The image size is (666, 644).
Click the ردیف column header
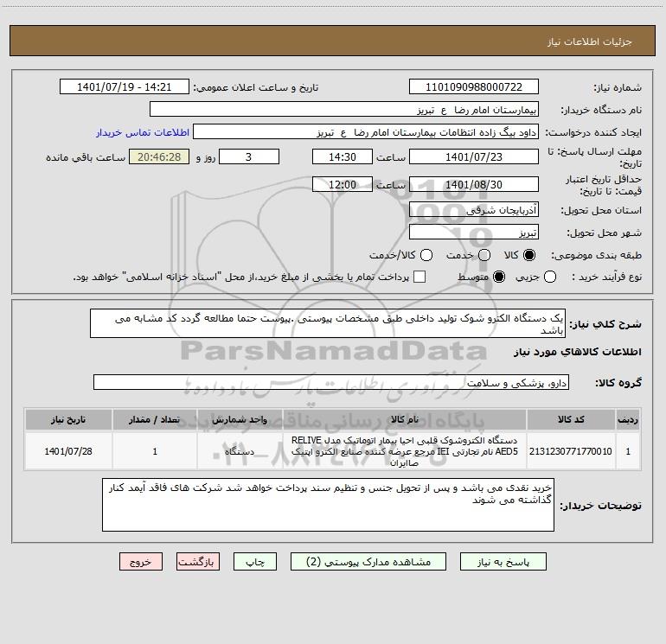tap(628, 419)
